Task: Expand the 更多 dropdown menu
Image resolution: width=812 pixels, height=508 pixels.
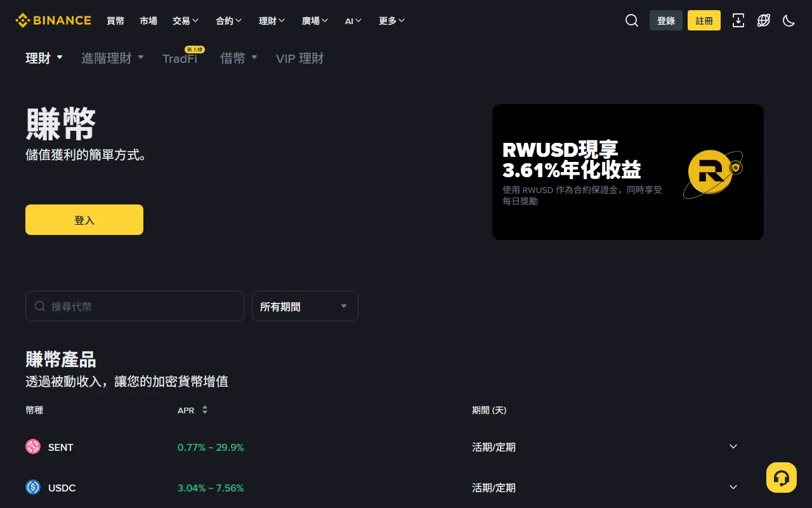Action: [x=392, y=20]
